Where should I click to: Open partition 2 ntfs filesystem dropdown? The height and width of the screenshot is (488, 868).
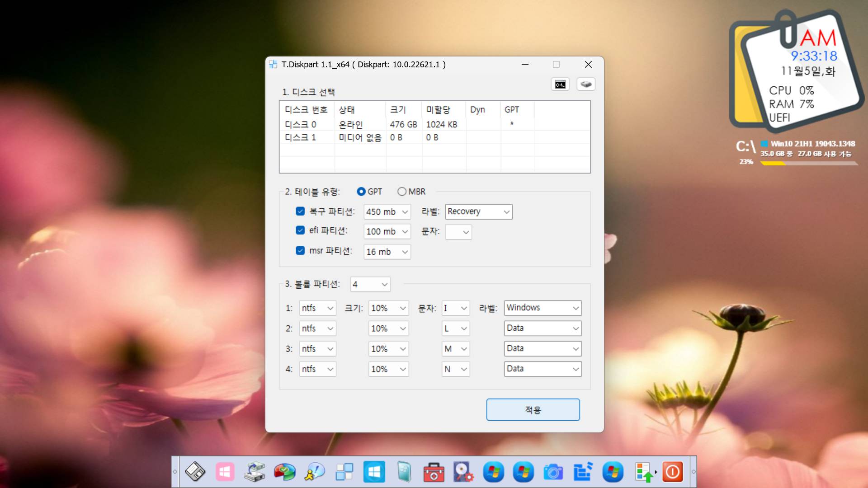point(318,328)
